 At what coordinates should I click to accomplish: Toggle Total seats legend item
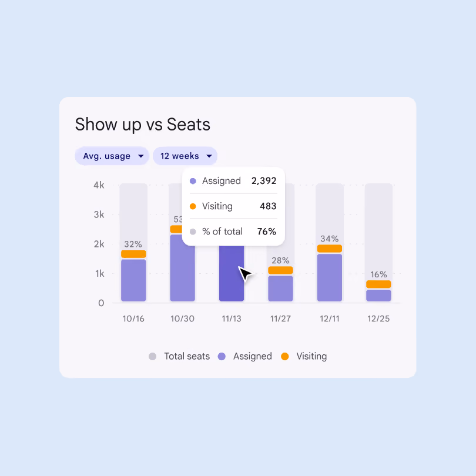[179, 356]
